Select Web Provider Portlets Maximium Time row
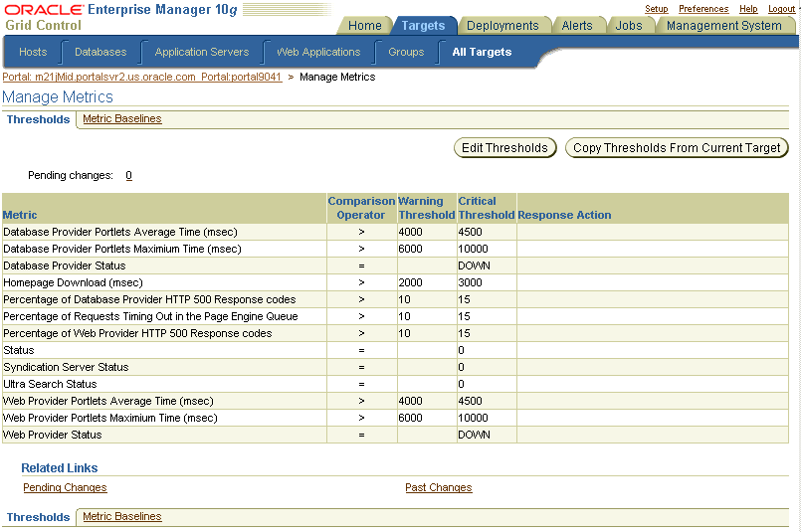The height and width of the screenshot is (532, 801). [x=395, y=418]
